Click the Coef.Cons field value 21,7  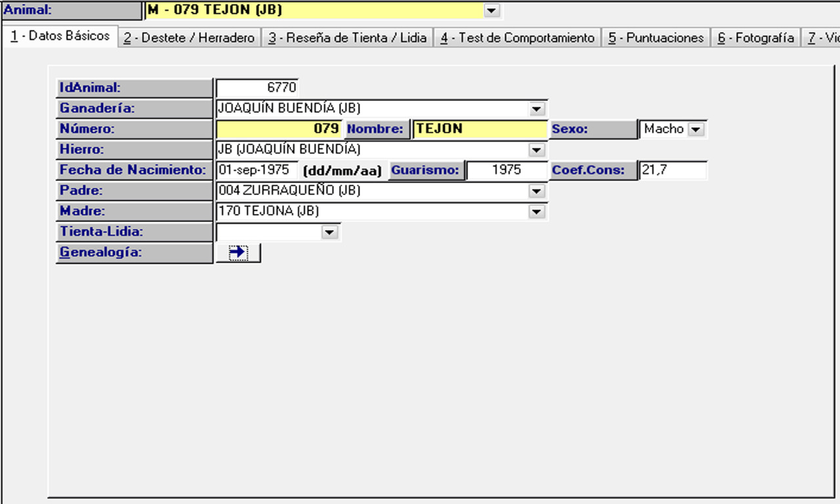pyautogui.click(x=673, y=171)
